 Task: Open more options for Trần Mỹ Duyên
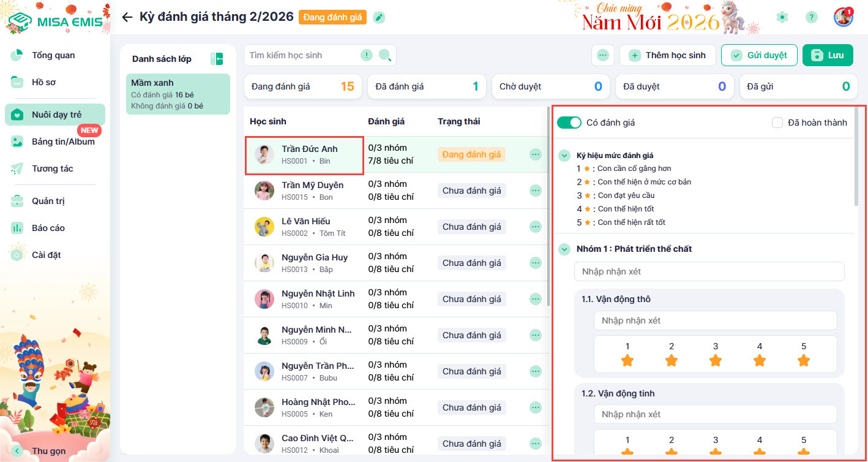(x=536, y=191)
